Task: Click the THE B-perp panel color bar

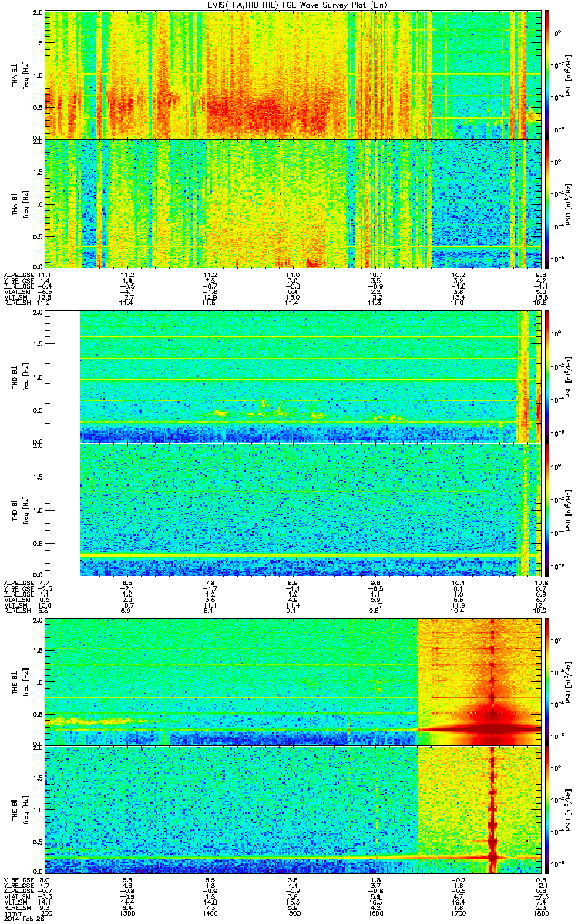Action: pos(547,681)
